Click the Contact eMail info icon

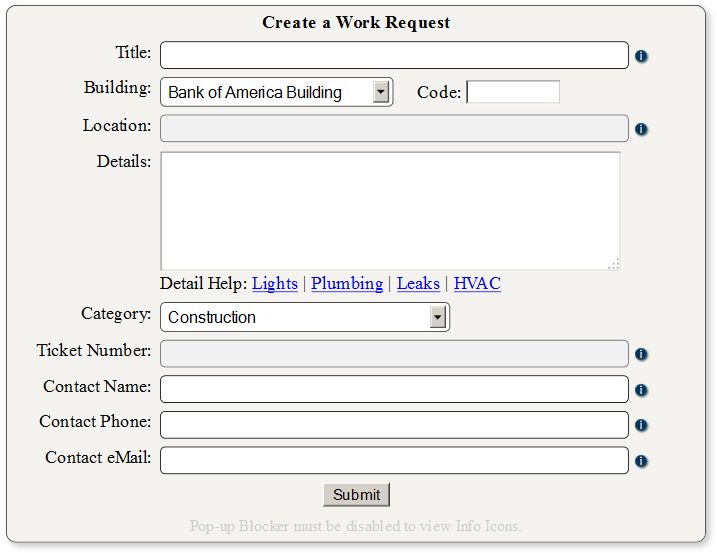(641, 461)
